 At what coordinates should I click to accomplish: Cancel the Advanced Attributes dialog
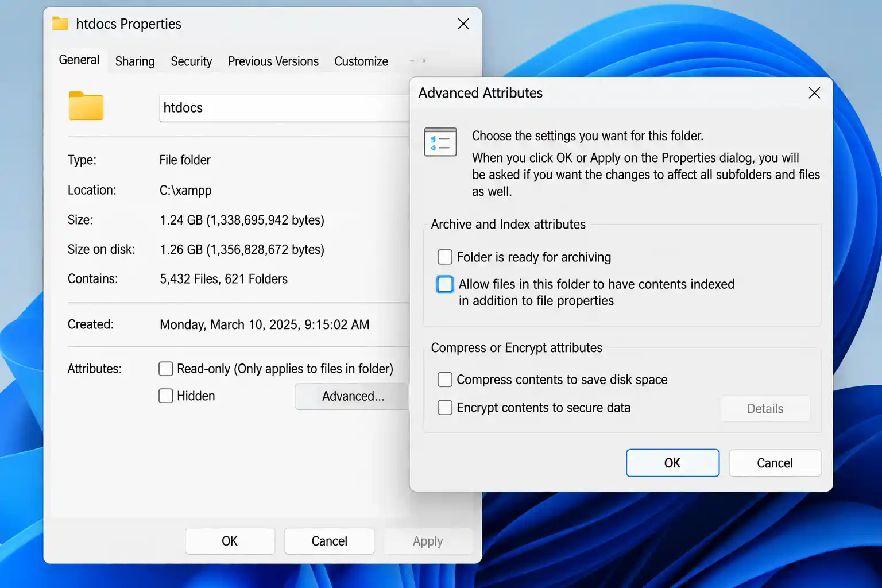click(x=775, y=463)
